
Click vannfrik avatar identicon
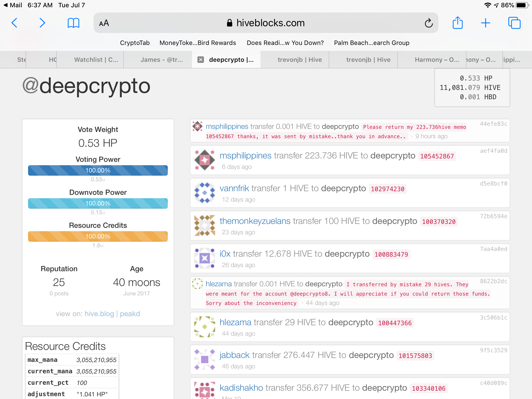click(205, 193)
